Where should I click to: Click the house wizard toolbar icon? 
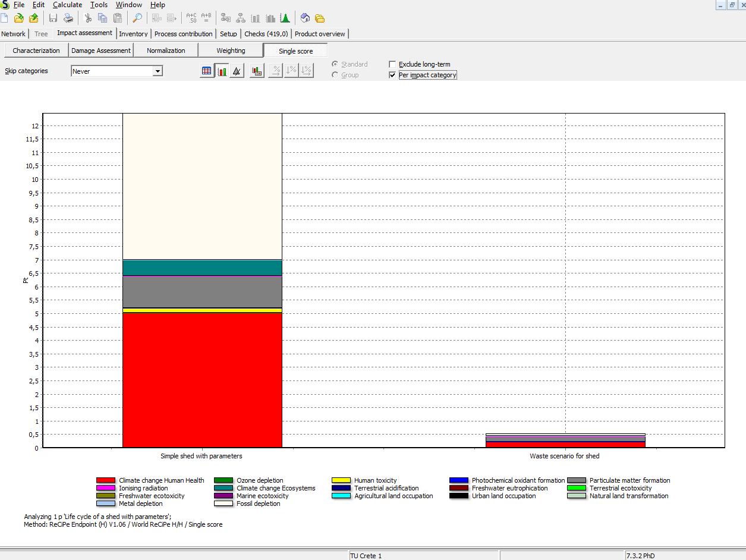[x=305, y=18]
